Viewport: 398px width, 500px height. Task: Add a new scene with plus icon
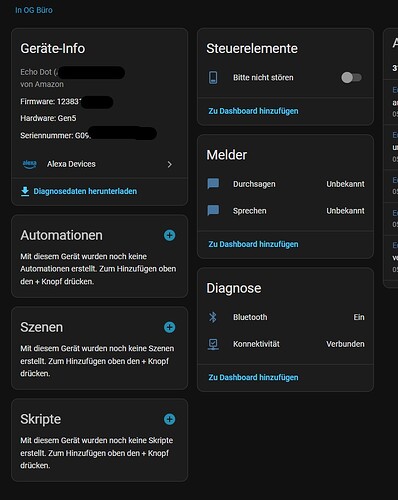tap(169, 327)
